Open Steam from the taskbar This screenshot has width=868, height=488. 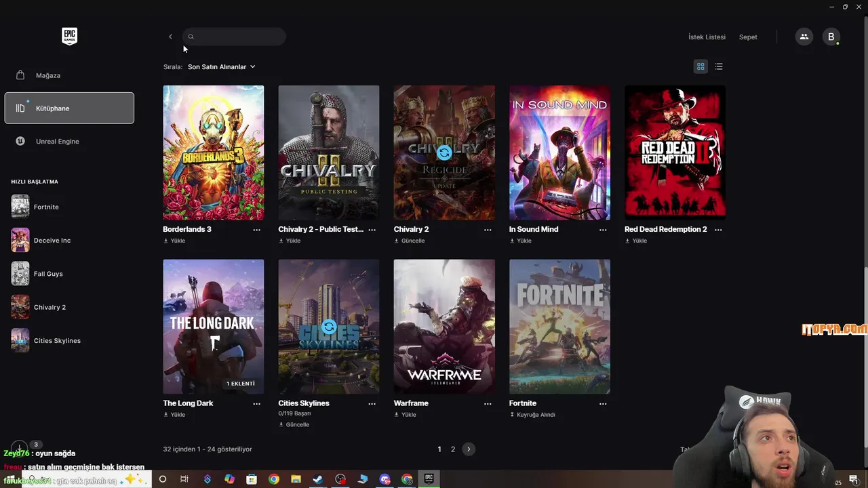click(x=317, y=479)
